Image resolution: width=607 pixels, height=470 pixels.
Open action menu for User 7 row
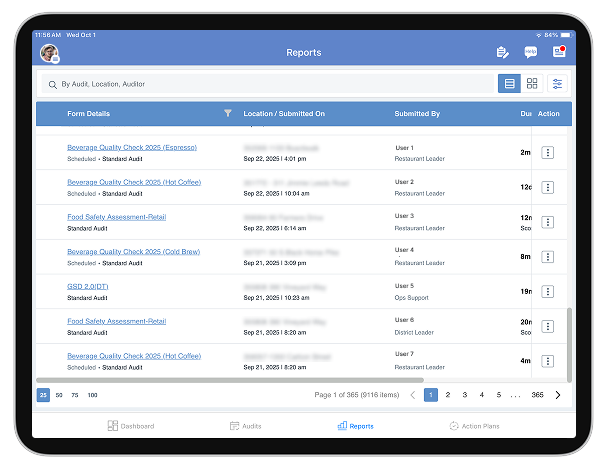click(x=547, y=360)
